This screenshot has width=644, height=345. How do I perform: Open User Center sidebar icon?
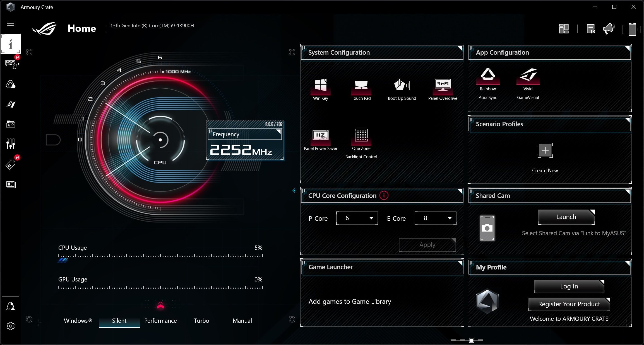[x=11, y=306]
